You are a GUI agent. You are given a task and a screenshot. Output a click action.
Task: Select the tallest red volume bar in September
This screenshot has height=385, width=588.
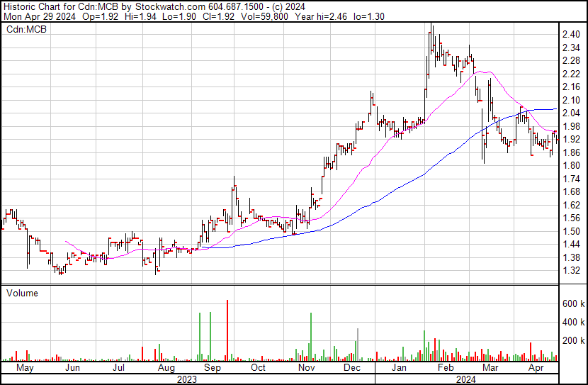tap(227, 330)
